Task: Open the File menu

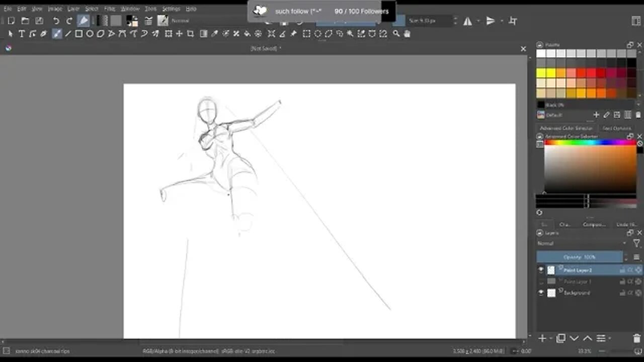Action: click(x=8, y=9)
